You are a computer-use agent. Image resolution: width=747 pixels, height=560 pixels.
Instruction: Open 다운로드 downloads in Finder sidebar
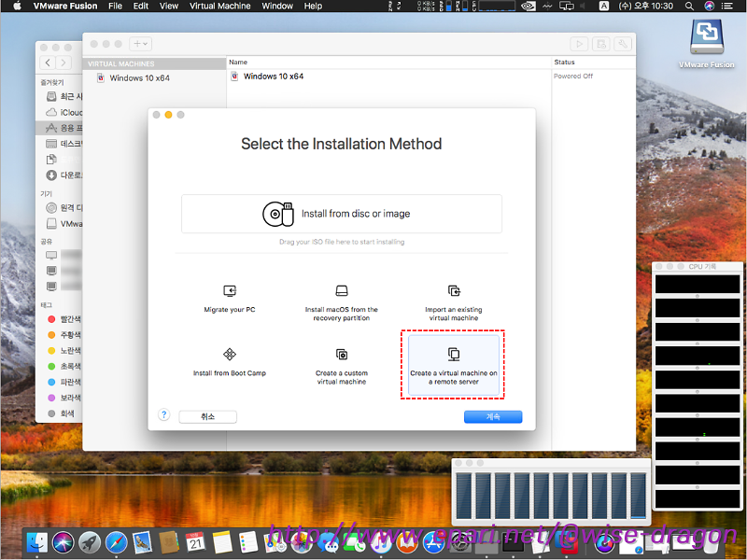click(63, 175)
